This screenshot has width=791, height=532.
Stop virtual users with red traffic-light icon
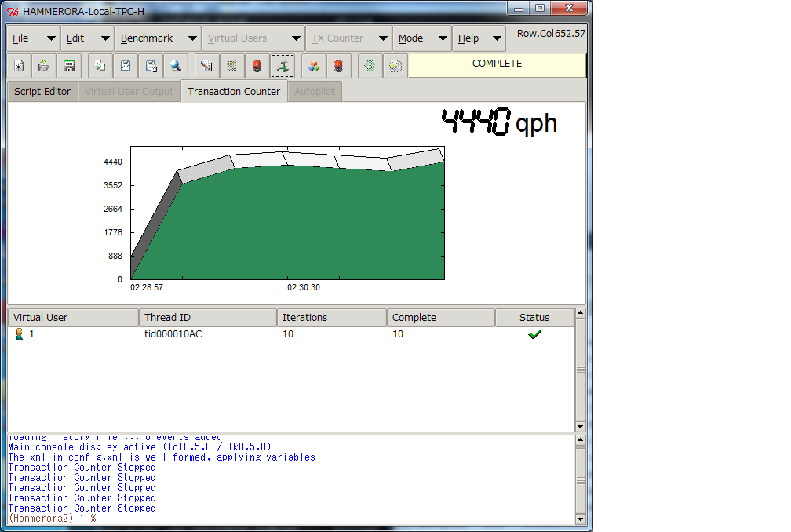click(x=338, y=66)
